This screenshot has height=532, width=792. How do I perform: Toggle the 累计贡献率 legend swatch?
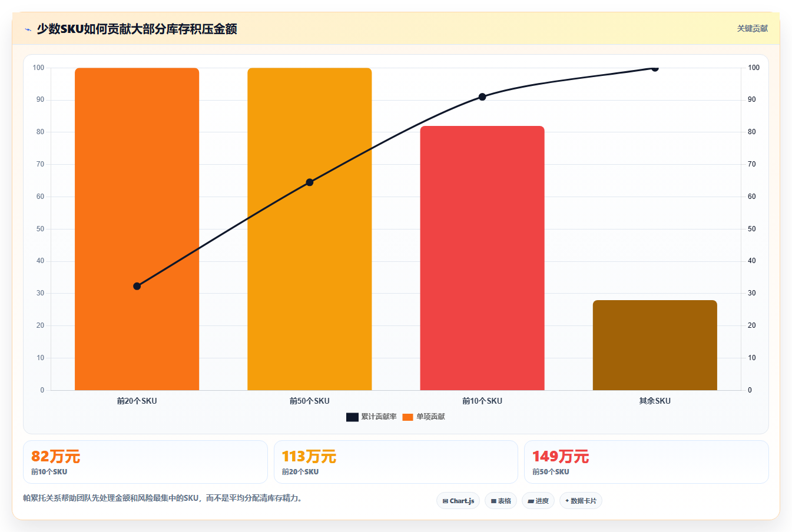[352, 417]
